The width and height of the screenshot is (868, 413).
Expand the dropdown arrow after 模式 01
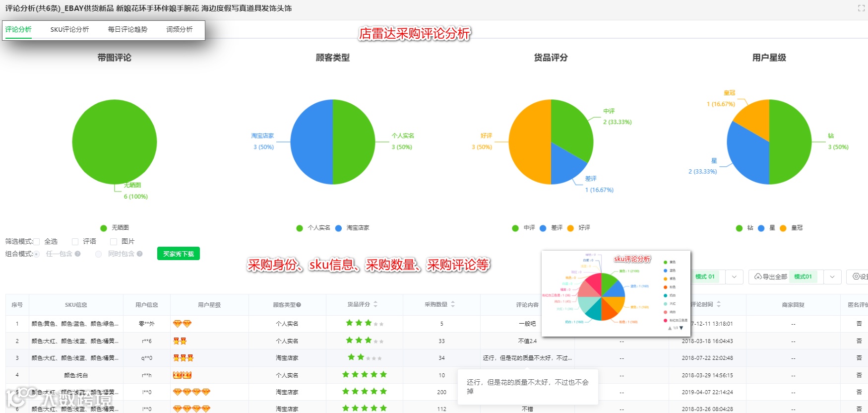tap(734, 276)
